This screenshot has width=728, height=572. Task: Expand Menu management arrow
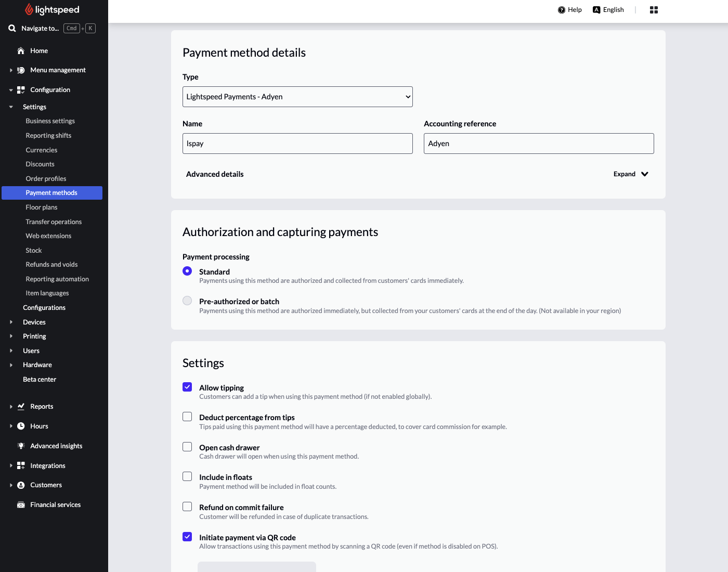click(x=11, y=70)
